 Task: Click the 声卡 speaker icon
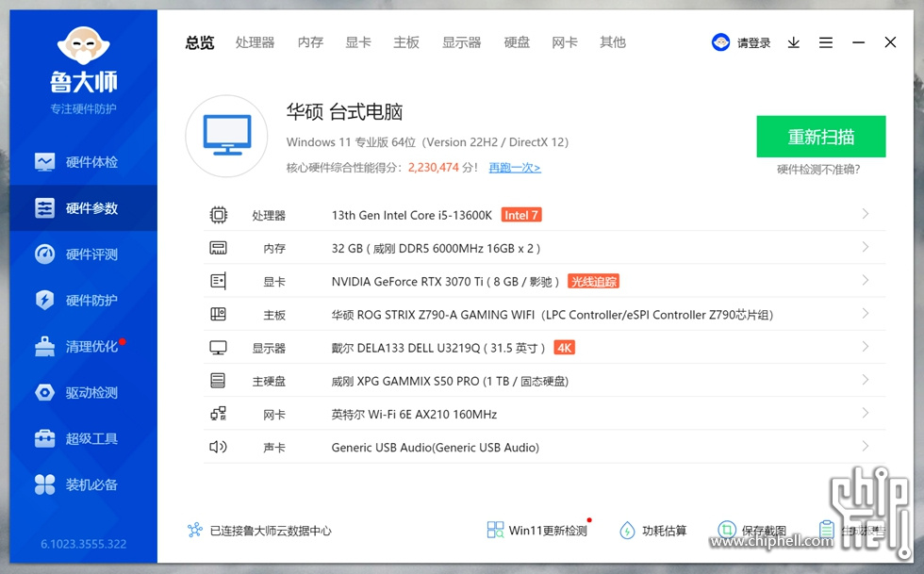(218, 447)
